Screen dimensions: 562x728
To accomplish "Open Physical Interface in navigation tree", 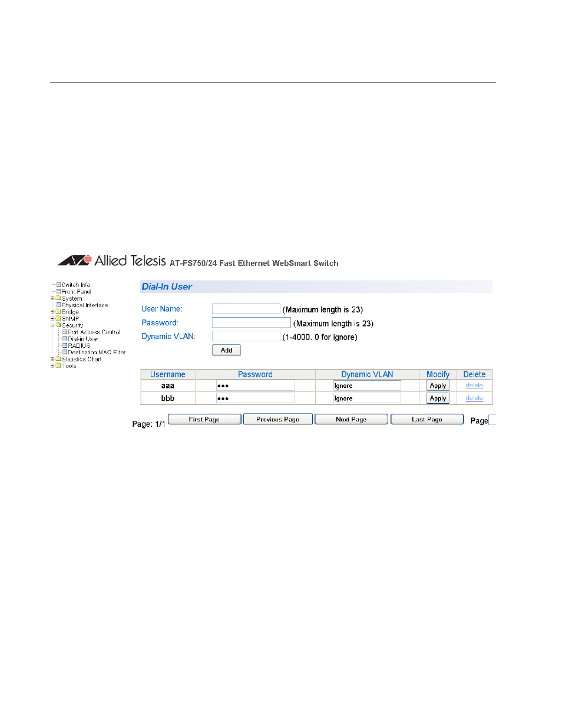I will coord(85,305).
